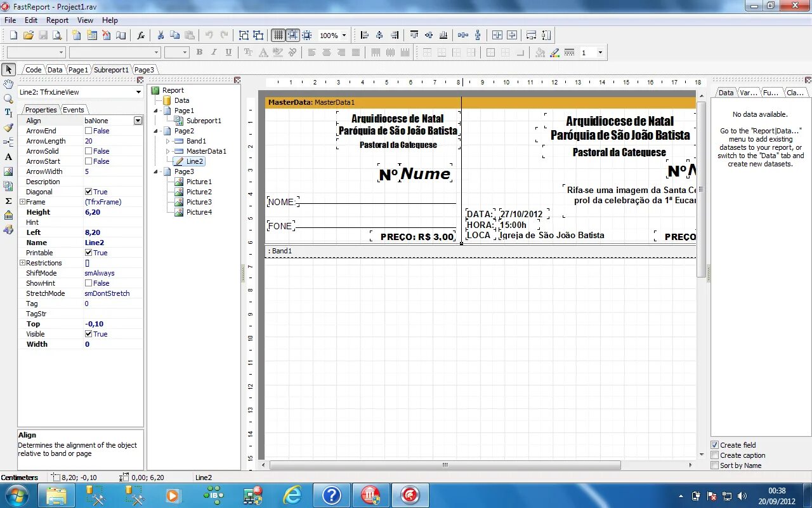Select Picture1 in the report tree
Screen dimensions: 812x508
[x=199, y=182]
